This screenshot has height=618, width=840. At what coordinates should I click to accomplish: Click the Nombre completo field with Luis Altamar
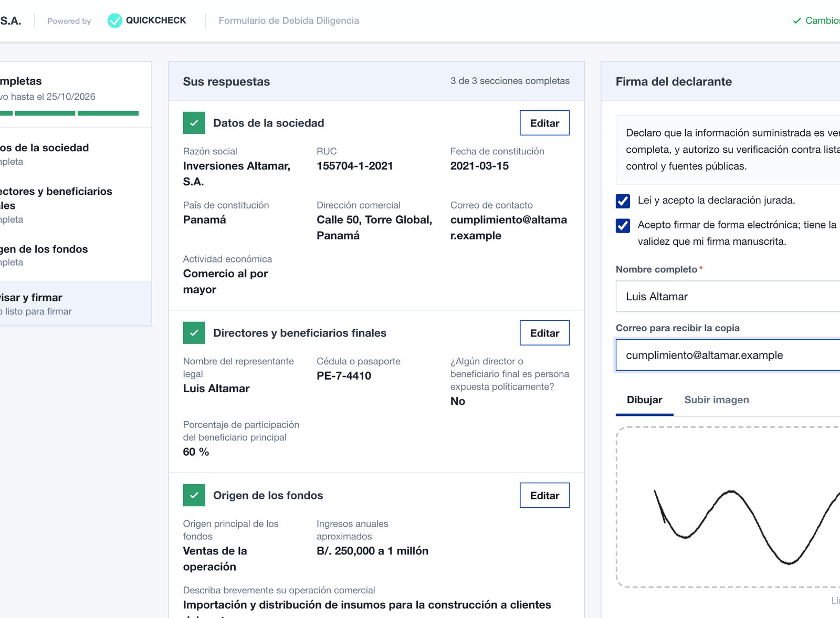[728, 297]
